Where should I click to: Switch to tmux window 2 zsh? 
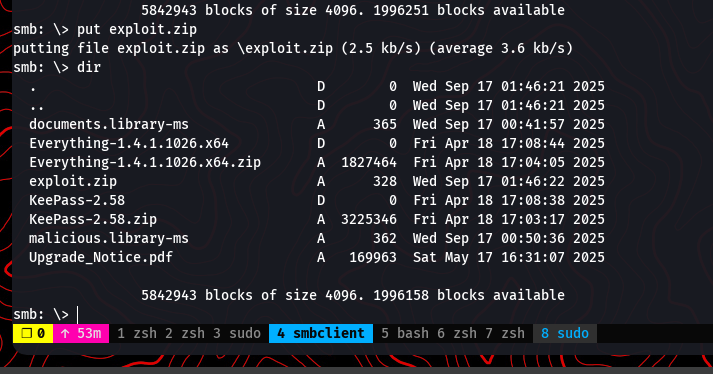(x=185, y=334)
